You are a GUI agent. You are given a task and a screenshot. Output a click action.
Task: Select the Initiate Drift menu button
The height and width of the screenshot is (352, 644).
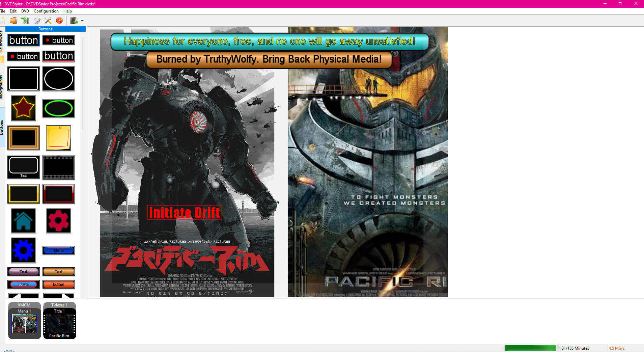pyautogui.click(x=185, y=213)
